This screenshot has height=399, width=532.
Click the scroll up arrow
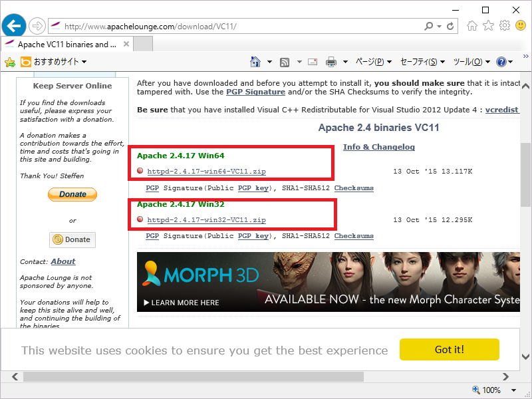525,86
